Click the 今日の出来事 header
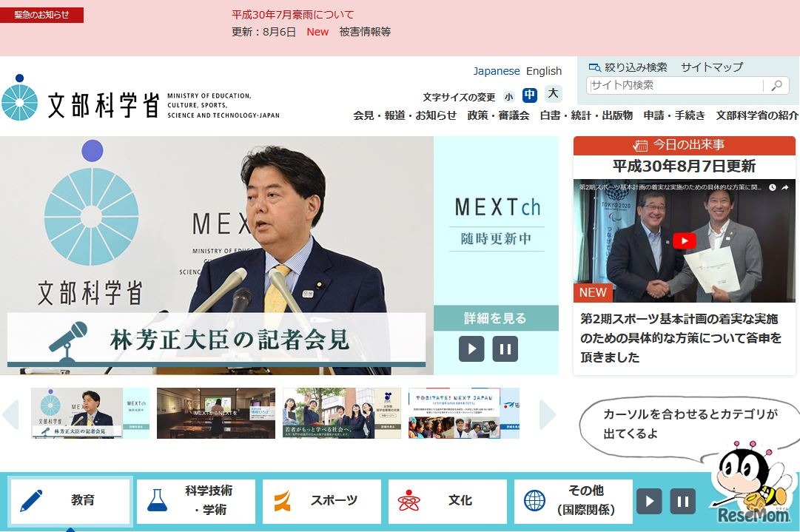800x532 pixels. coord(685,145)
